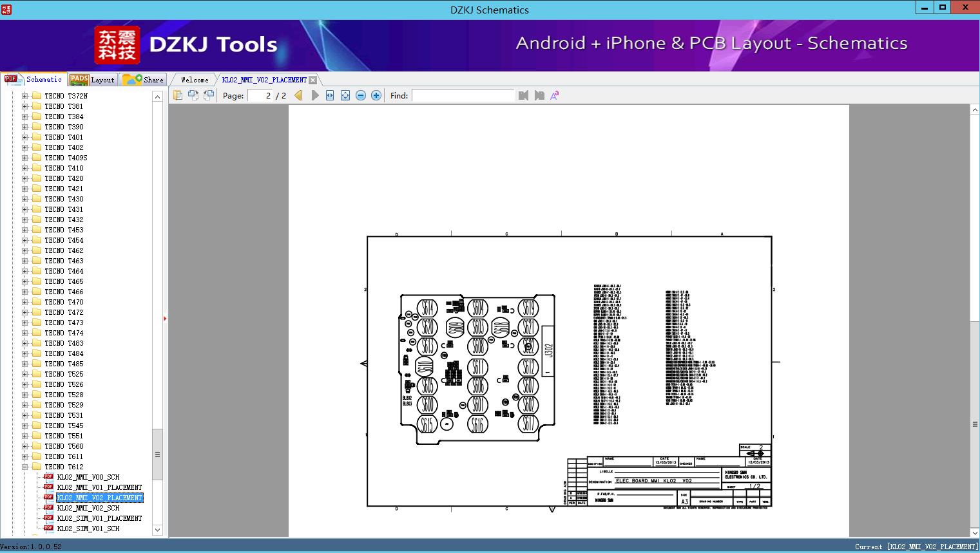Viewport: 980px width, 553px height.
Task: Click the document vertical scrollbar thumb
Action: (x=975, y=424)
